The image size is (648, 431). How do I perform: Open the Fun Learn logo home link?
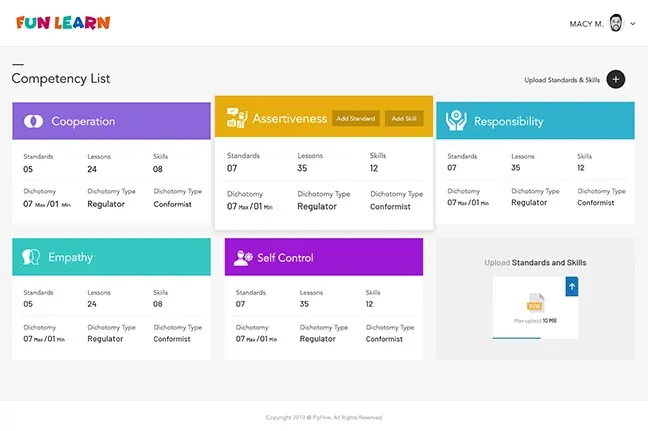(x=63, y=23)
